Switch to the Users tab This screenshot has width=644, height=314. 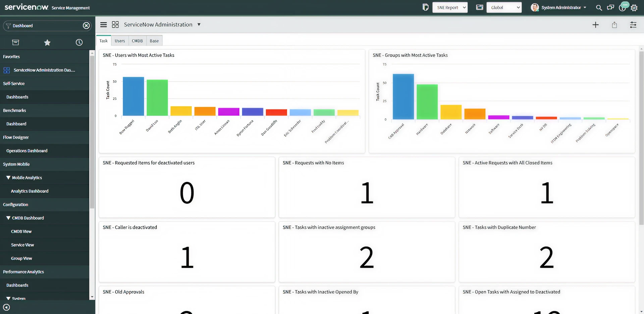[120, 40]
